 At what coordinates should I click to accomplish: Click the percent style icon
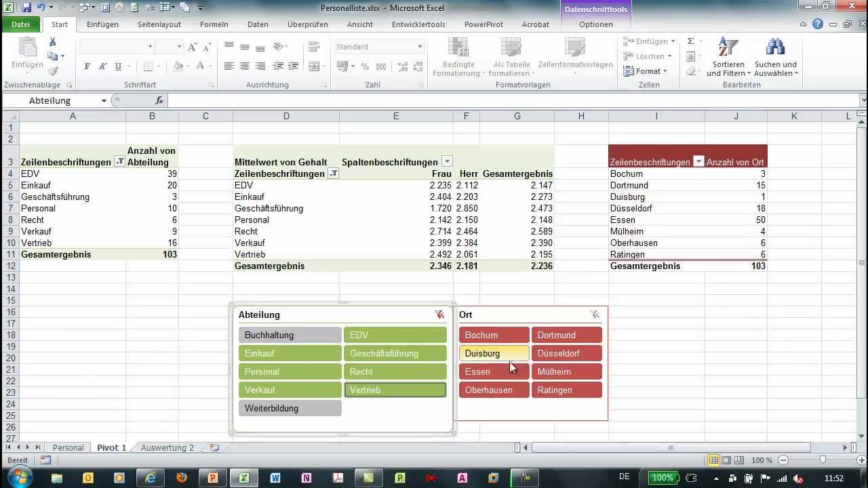click(365, 66)
